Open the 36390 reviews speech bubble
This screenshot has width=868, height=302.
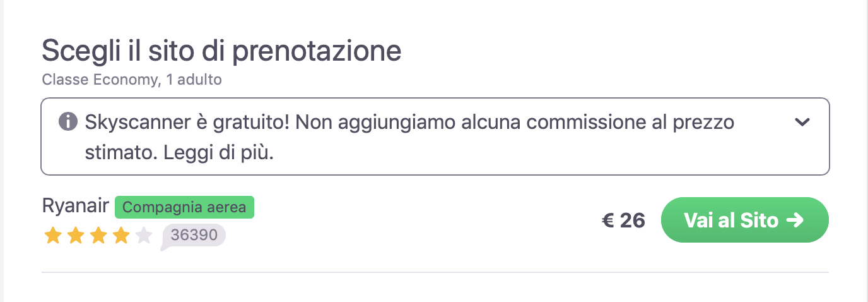click(x=194, y=236)
